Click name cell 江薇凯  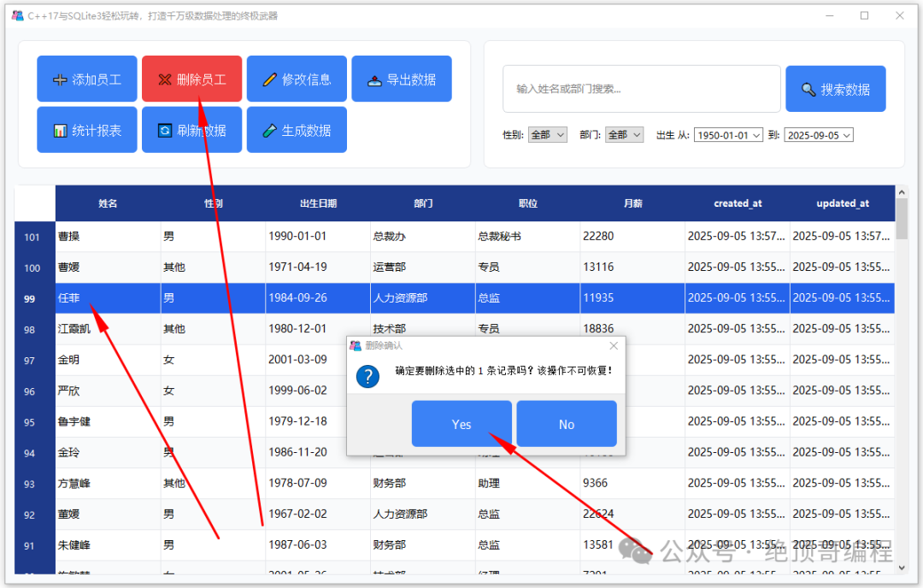108,329
